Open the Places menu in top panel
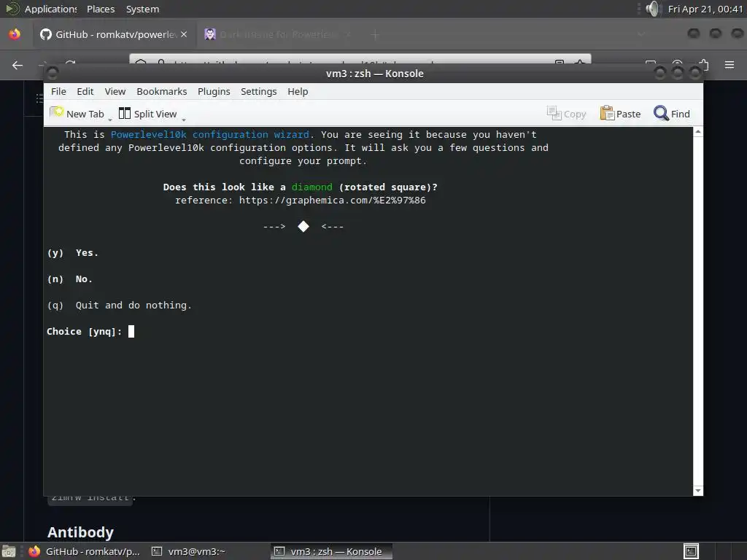The image size is (747, 560). (101, 9)
